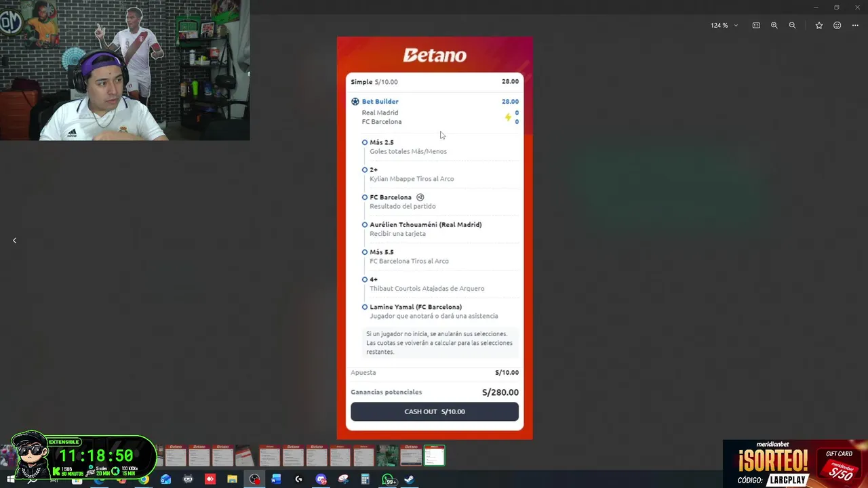Viewport: 868px width, 488px height.
Task: Click the Bet Builder soccer ball icon
Action: 355,102
